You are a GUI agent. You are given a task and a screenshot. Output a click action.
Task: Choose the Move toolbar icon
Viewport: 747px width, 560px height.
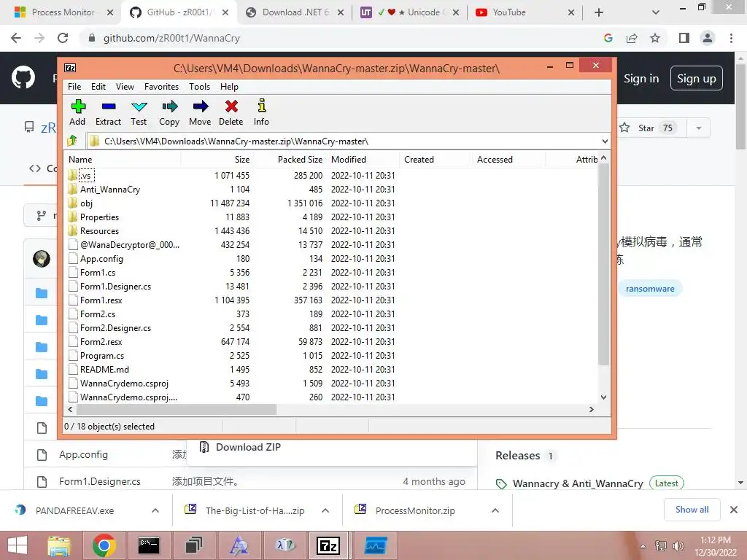[x=200, y=112]
